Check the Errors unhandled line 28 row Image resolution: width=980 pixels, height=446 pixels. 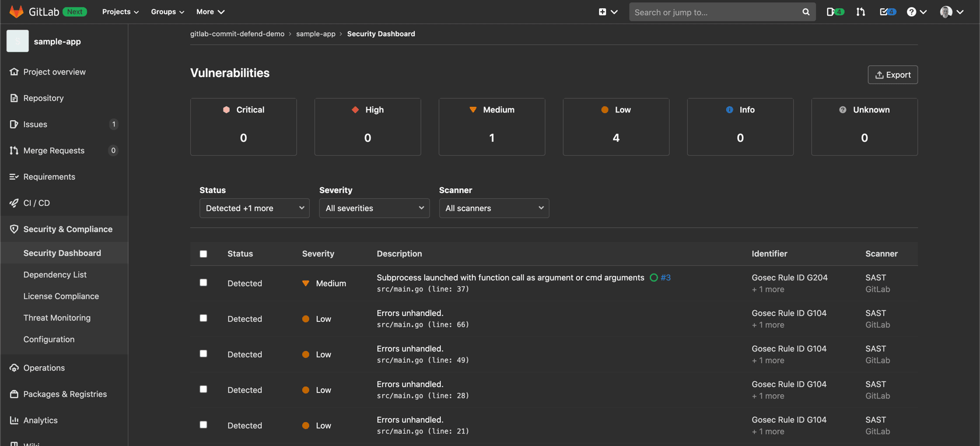pos(204,389)
